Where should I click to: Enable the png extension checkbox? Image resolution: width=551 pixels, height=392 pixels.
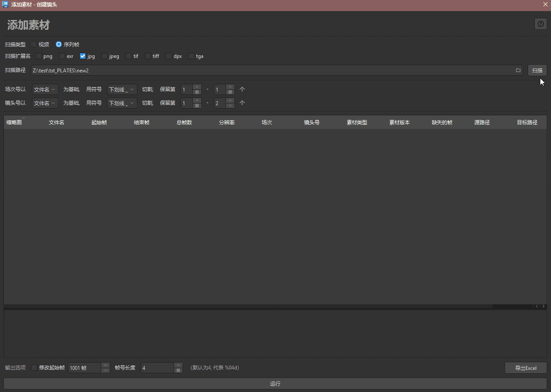(39, 56)
